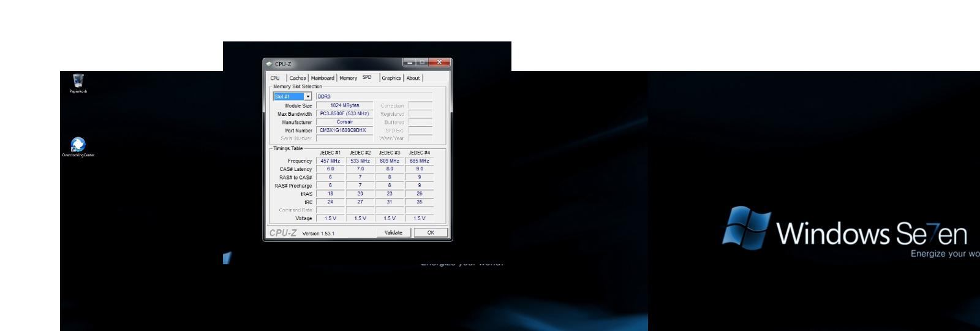Image resolution: width=980 pixels, height=331 pixels.
Task: Click the tRC value 24
Action: click(330, 201)
